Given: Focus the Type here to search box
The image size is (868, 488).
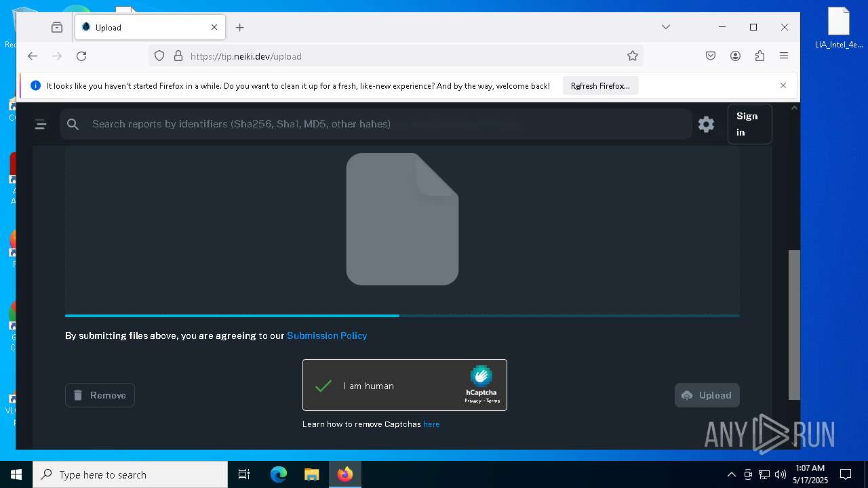Looking at the screenshot, I should point(130,474).
